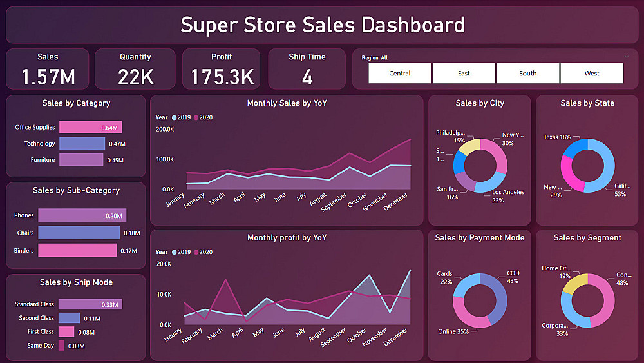Select 2020 legend marker in Monthly profit chart

(196, 252)
